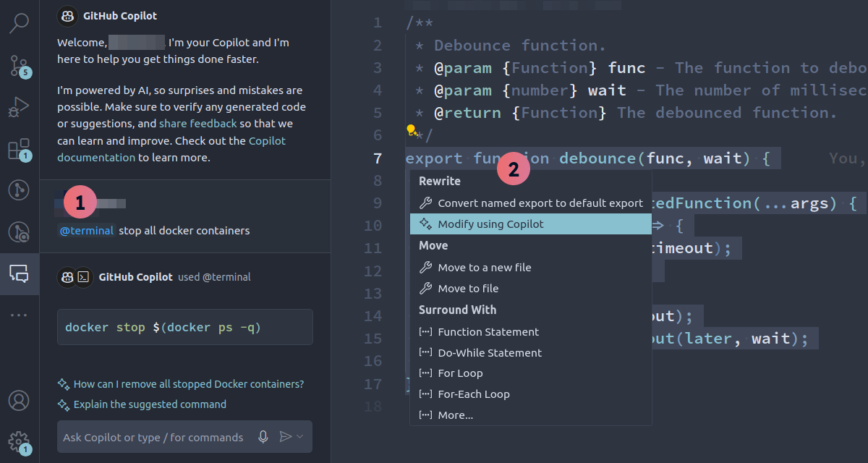Open the remote history clock-branch icon
Screen dimensions: 868x463
19,232
